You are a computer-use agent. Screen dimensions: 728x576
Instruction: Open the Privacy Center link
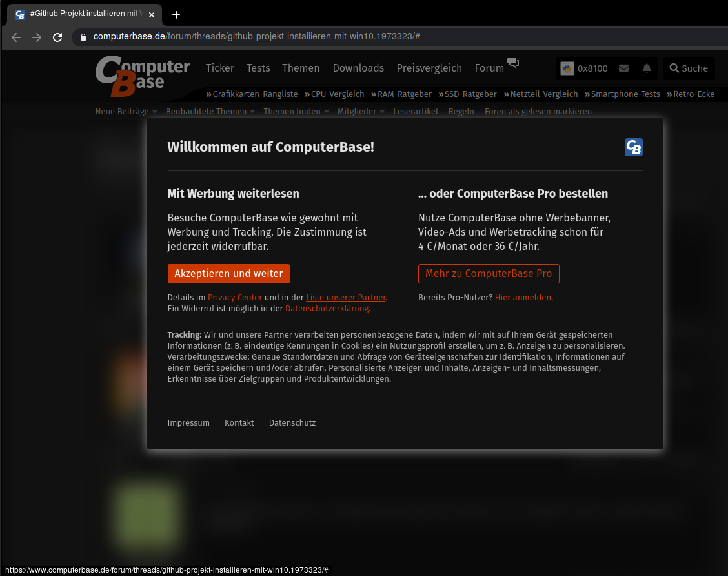click(x=235, y=297)
